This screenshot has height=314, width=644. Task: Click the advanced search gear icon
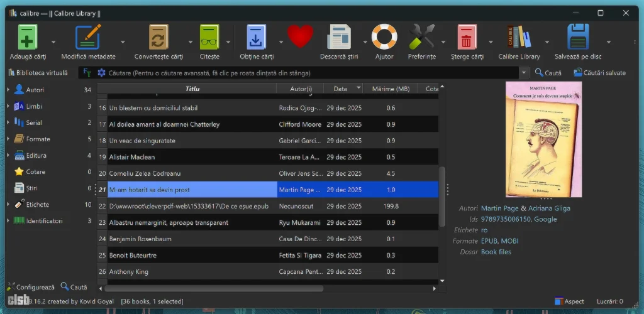tap(101, 73)
